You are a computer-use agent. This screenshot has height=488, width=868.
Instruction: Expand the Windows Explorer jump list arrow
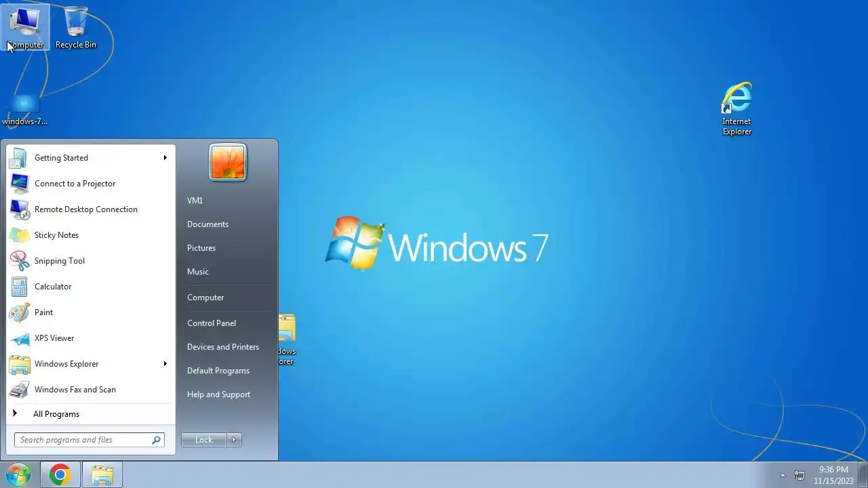pos(165,364)
